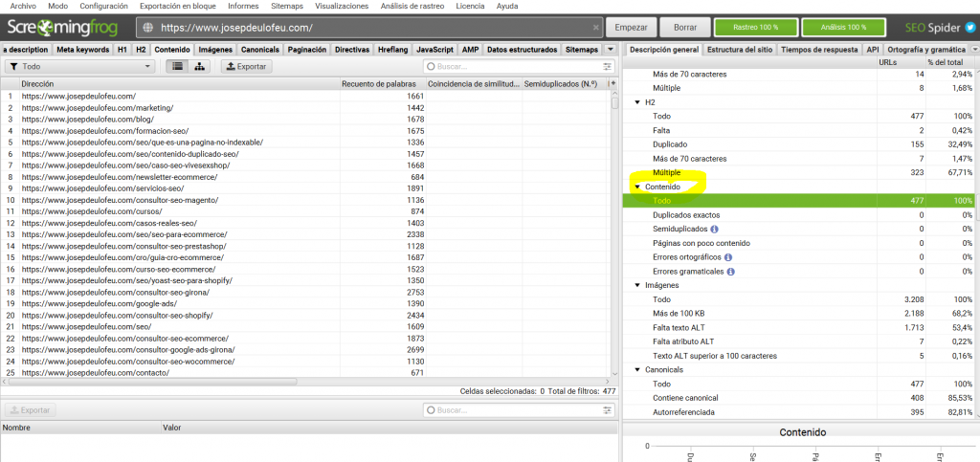This screenshot has height=462, width=980.
Task: Clear the URL with the X icon
Action: click(596, 28)
